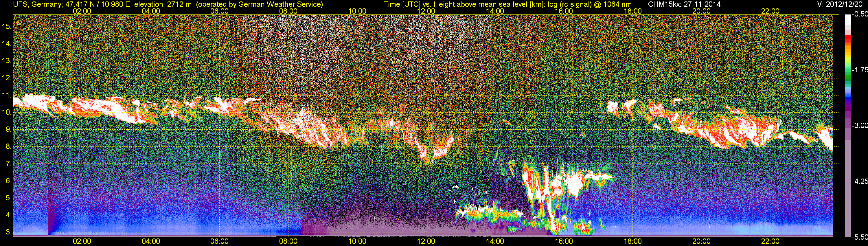Click the 12 km height axis label
The height and width of the screenshot is (246, 868).
click(6, 78)
